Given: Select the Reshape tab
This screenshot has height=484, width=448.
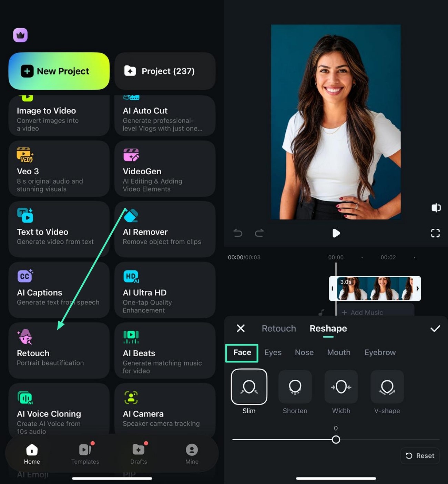Looking at the screenshot, I should click(328, 328).
